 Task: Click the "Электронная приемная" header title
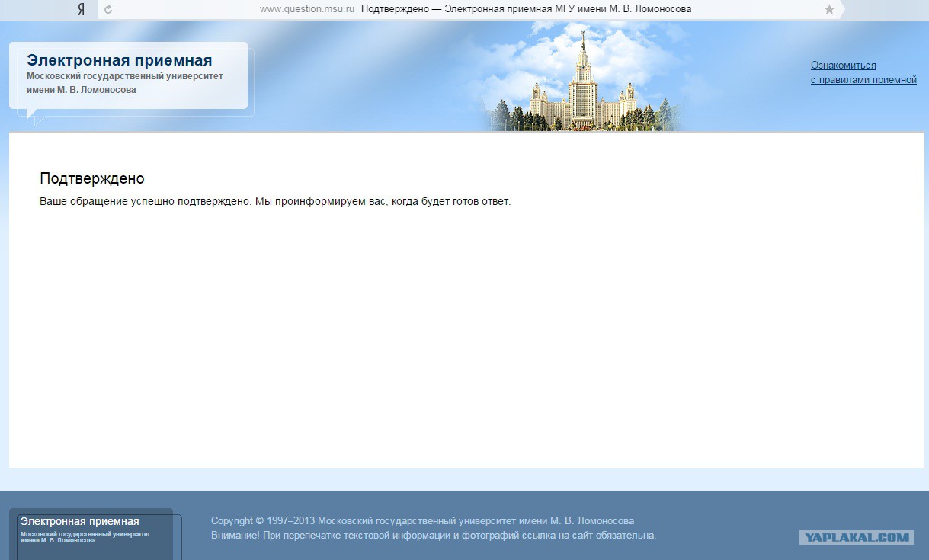[x=119, y=61]
